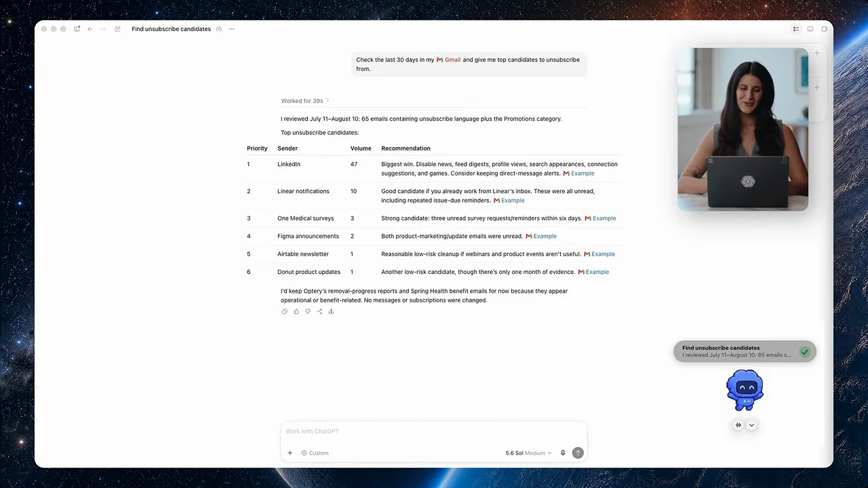
Task: Click the 'Figma announcements' sender cell
Action: tap(308, 236)
